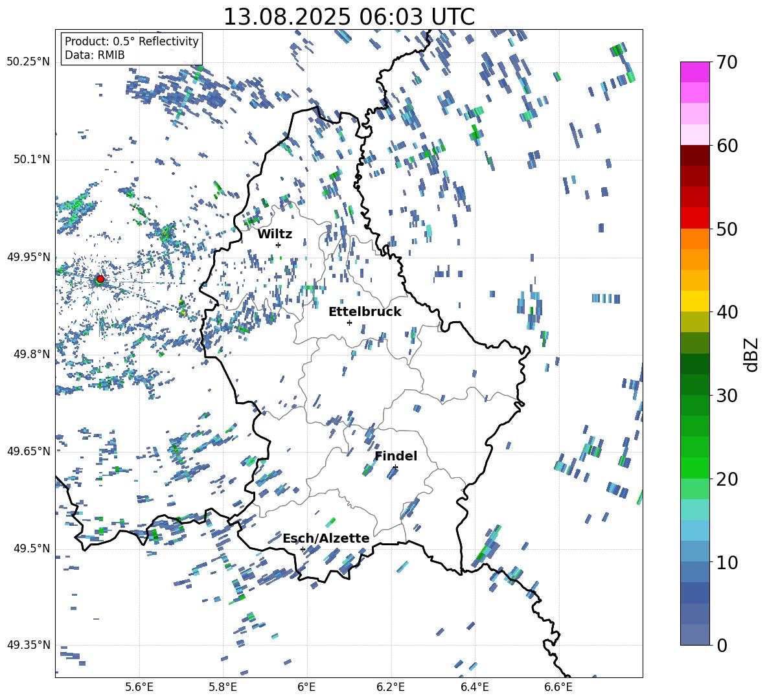Click the red radar site marker
This screenshot has height=700, width=767.
pyautogui.click(x=100, y=278)
